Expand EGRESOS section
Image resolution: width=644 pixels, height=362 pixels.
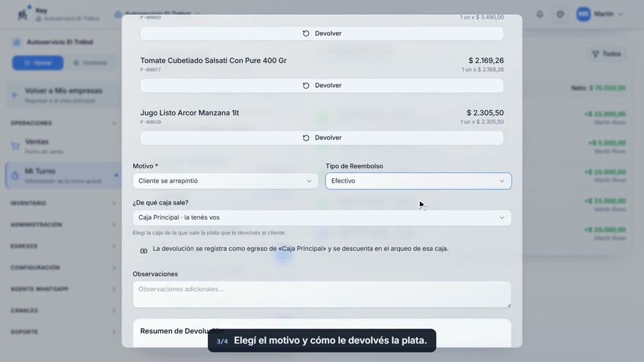pyautogui.click(x=64, y=246)
